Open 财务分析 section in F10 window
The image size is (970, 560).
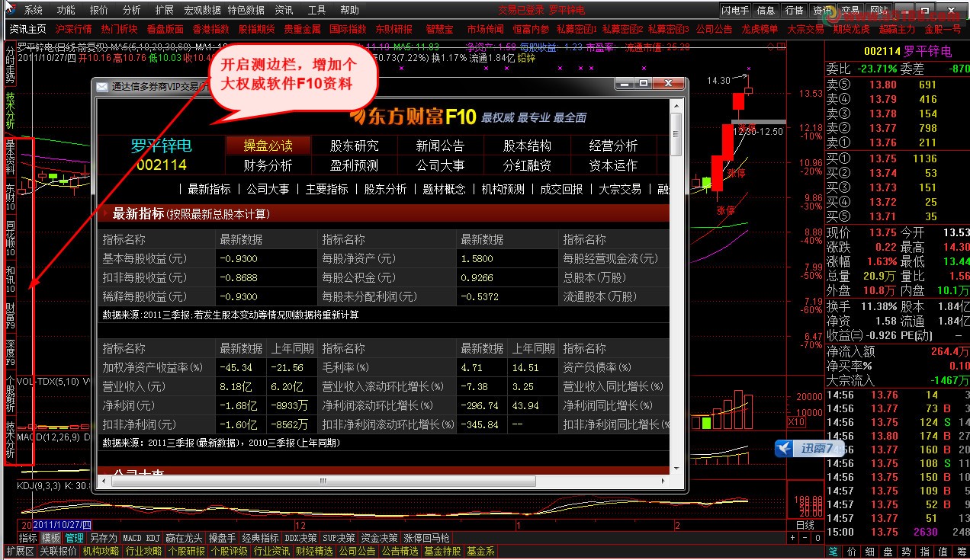268,165
